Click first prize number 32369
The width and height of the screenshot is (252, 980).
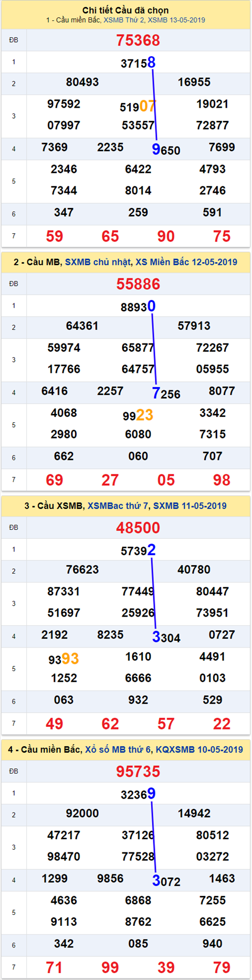coord(138,794)
